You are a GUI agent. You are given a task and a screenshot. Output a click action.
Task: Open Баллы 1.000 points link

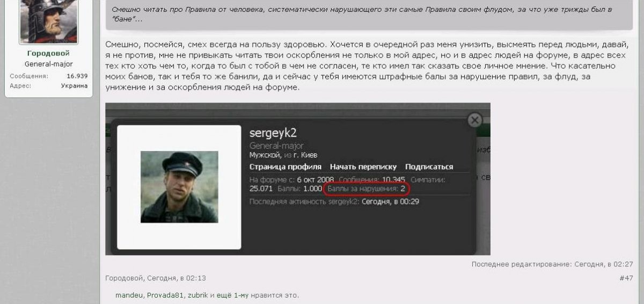313,189
